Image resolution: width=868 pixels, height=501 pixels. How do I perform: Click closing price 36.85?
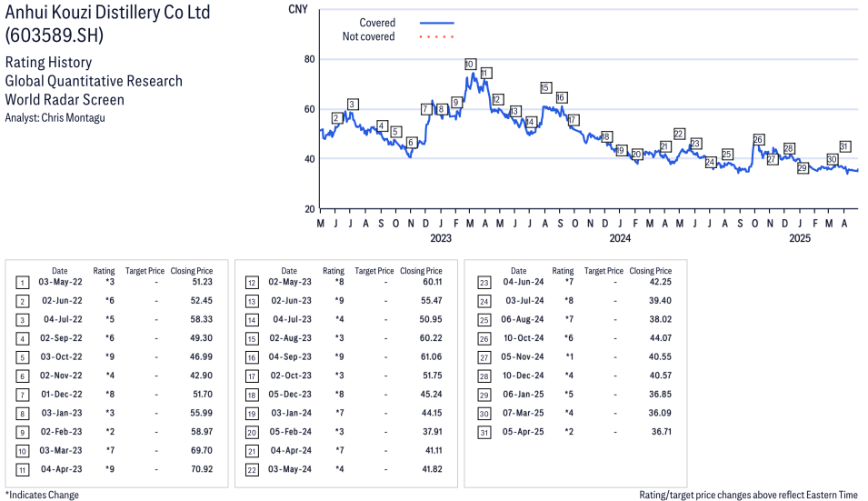661,394
